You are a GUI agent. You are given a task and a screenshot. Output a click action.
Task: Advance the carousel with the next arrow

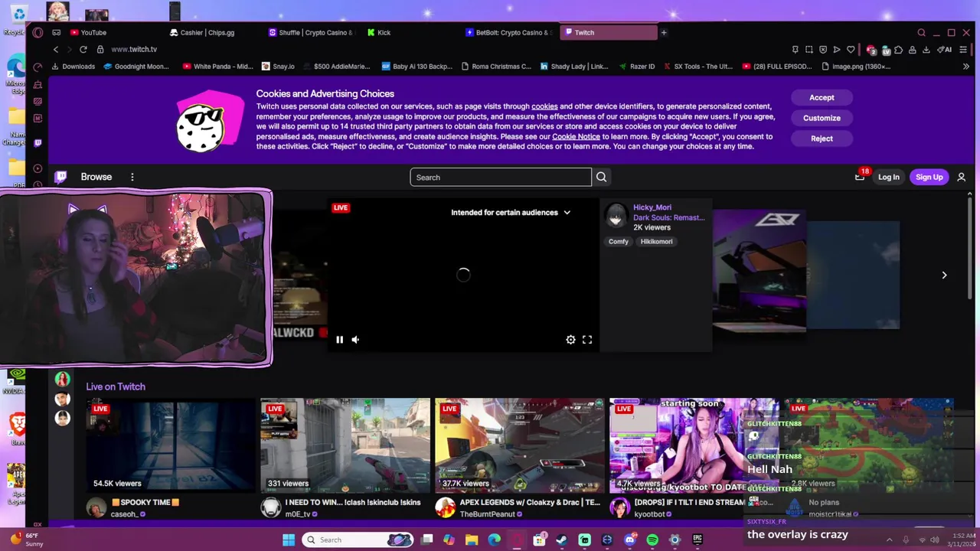(x=944, y=275)
